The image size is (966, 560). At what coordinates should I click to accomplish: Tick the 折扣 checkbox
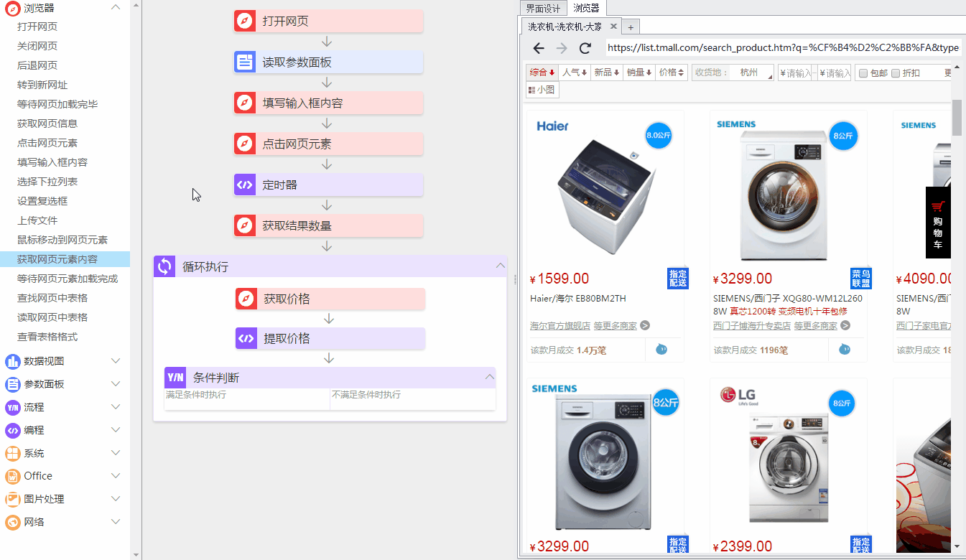pyautogui.click(x=896, y=73)
